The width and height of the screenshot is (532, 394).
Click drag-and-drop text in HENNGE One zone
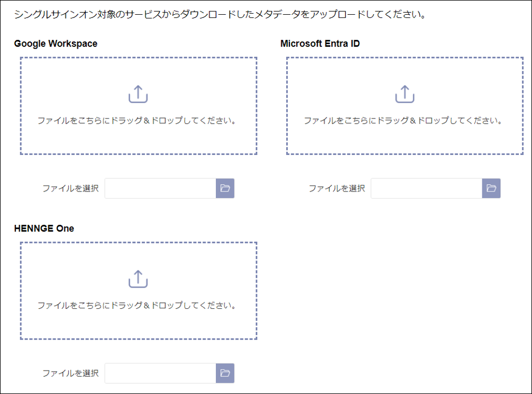point(137,306)
